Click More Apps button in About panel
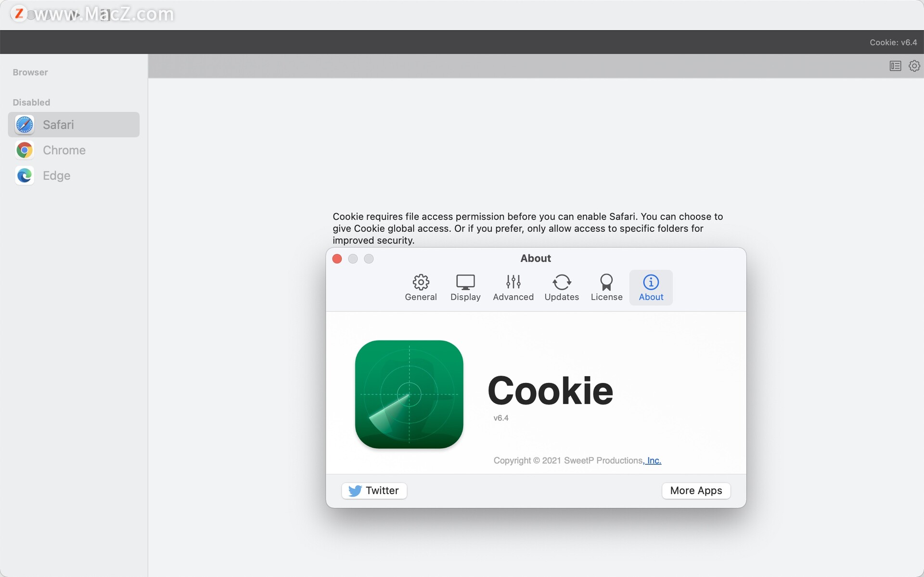 click(x=696, y=490)
